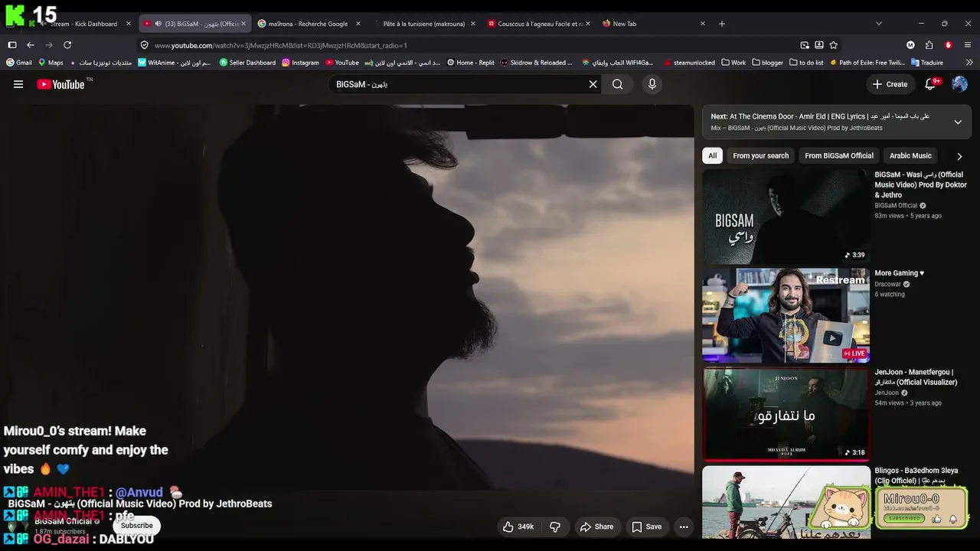980x551 pixels.
Task: Open YouTube notifications bell
Action: 931,84
